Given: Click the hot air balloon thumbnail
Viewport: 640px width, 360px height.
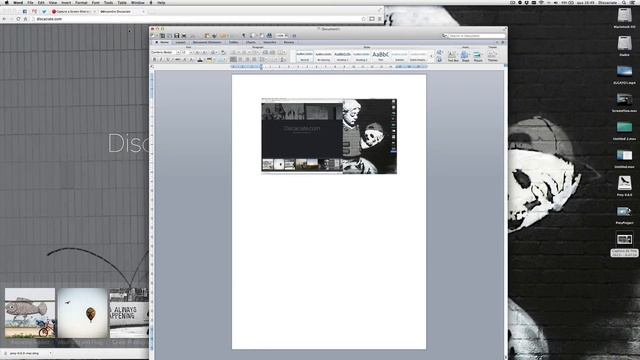Looking at the screenshot, I should click(x=82, y=313).
